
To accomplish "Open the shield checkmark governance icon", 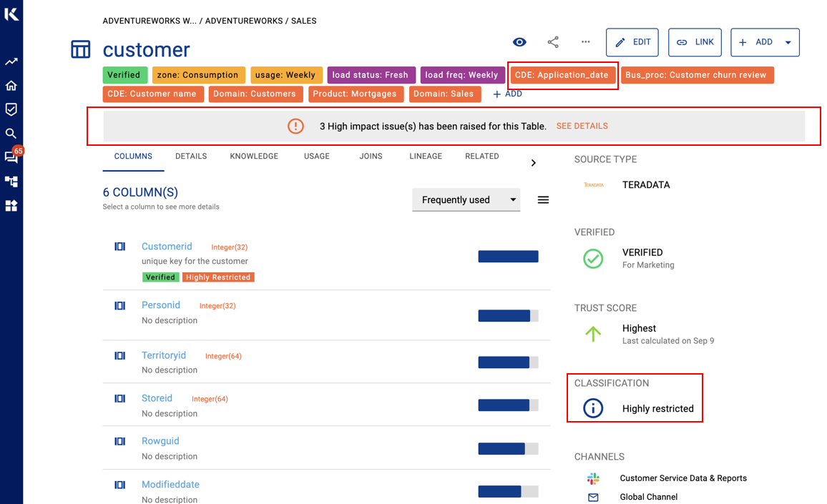I will tap(11, 109).
